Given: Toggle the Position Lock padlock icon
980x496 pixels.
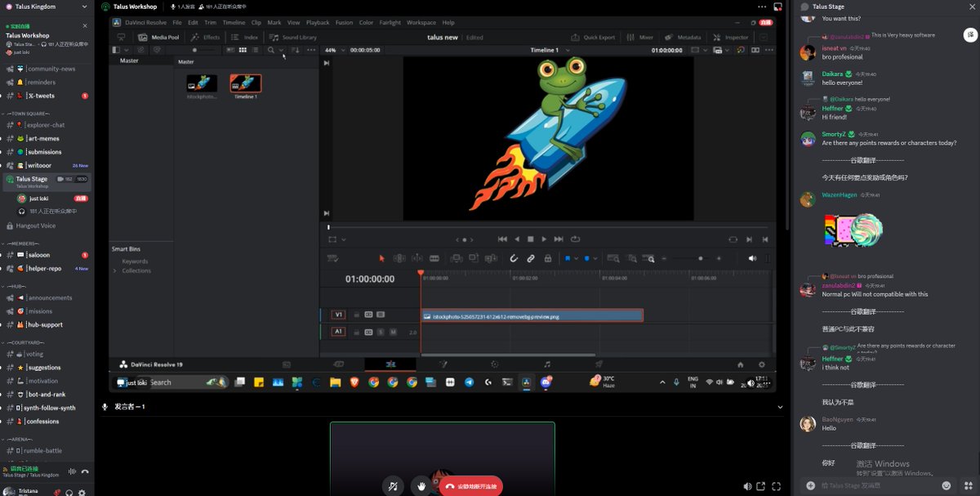Looking at the screenshot, I should pyautogui.click(x=548, y=258).
